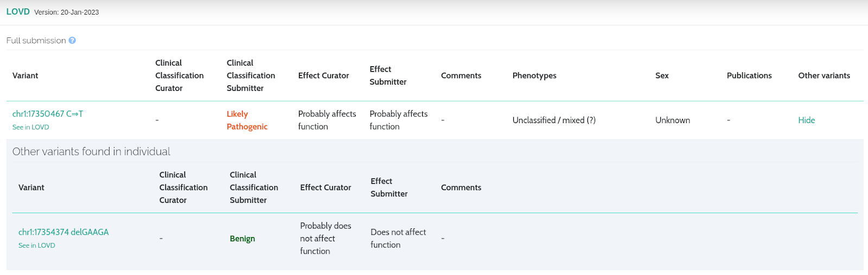This screenshot has width=868, height=275.
Task: Click the Benign classification label
Action: coord(242,239)
